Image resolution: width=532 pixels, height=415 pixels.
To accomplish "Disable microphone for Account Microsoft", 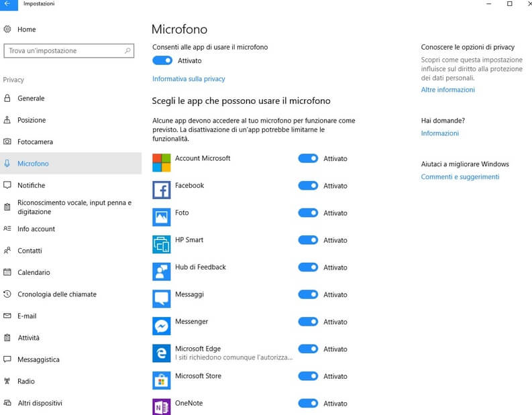I will click(x=308, y=158).
